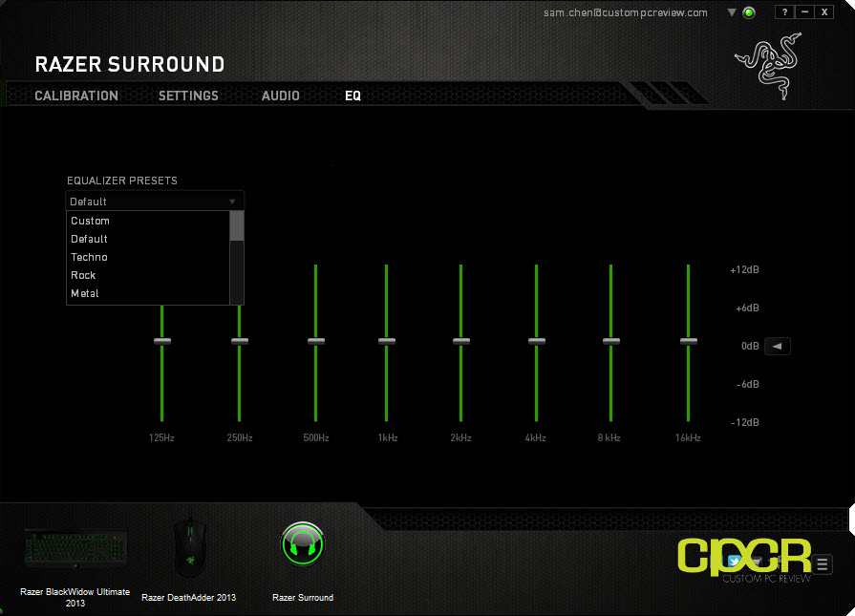The height and width of the screenshot is (616, 855).
Task: Pick the Techno equalizer preset
Action: 148,257
